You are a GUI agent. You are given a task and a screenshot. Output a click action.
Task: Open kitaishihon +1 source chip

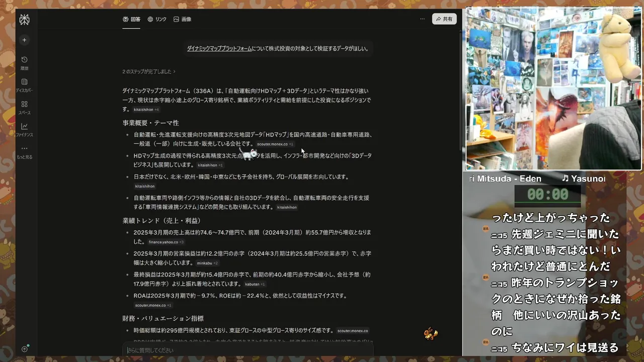tap(210, 165)
